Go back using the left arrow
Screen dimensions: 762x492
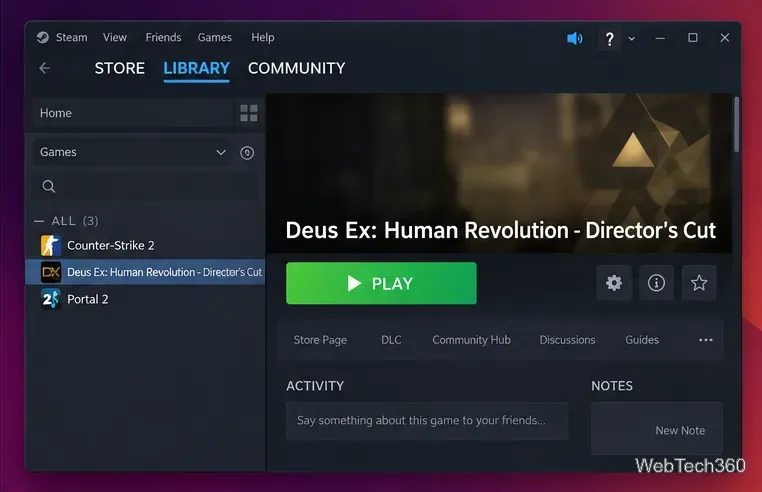45,68
